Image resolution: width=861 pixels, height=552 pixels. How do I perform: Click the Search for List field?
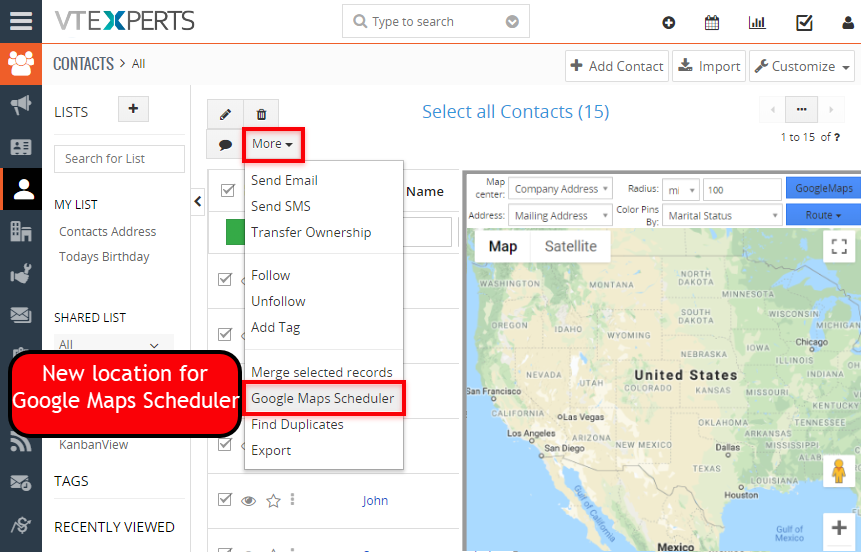click(119, 159)
